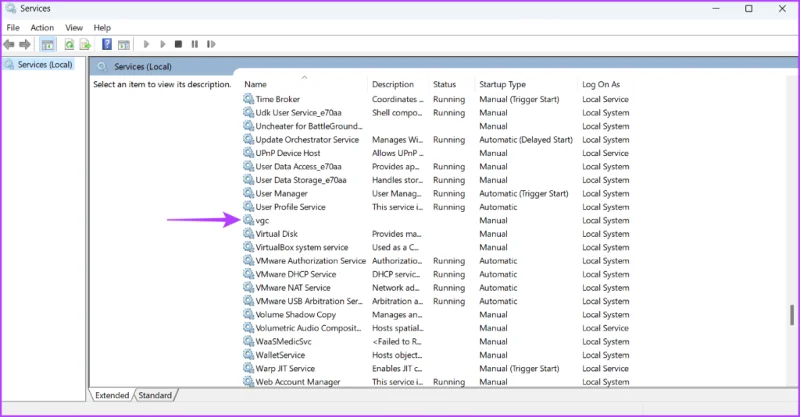Click the Services (Local) panel header

(x=143, y=67)
